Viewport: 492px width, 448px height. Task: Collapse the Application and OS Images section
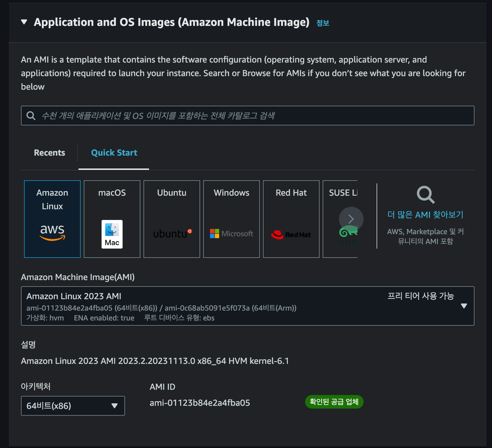[24, 22]
